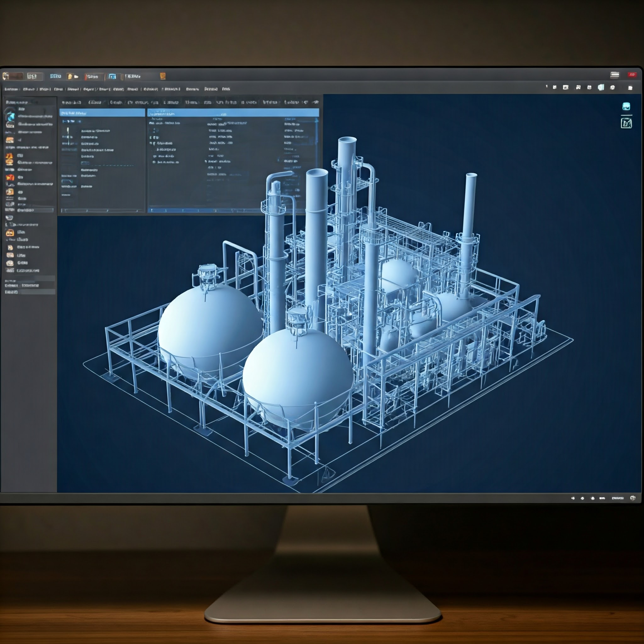Click the blue document icon in the title bar
The width and height of the screenshot is (644, 644).
(x=112, y=77)
